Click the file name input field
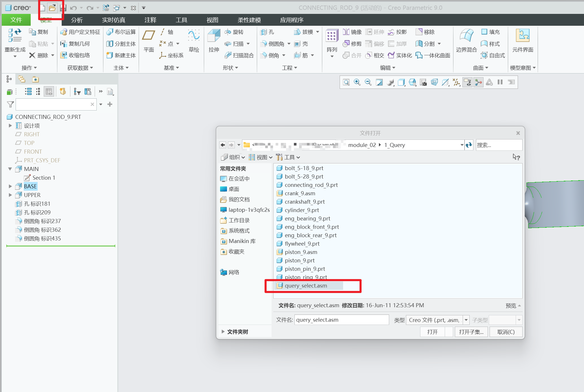The image size is (584, 392). [x=341, y=320]
